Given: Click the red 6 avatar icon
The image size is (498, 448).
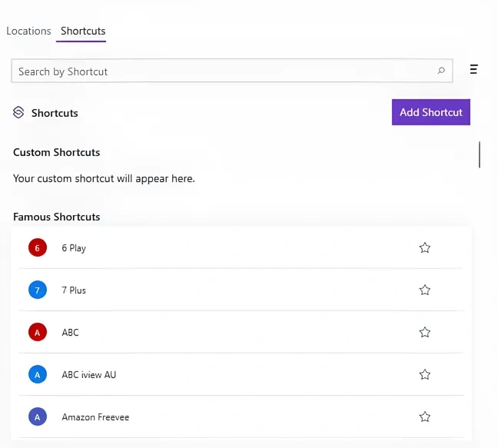Looking at the screenshot, I should [38, 247].
